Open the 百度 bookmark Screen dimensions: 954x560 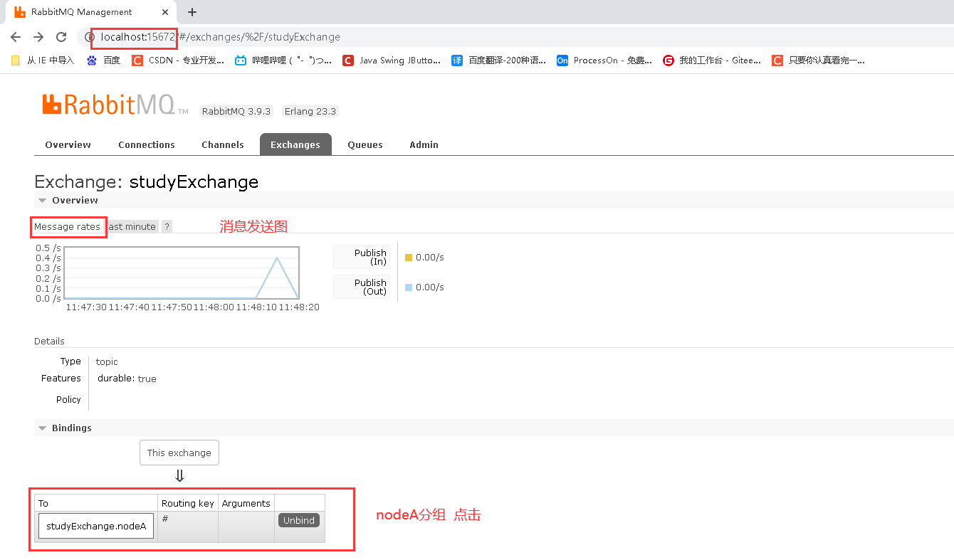click(x=103, y=60)
